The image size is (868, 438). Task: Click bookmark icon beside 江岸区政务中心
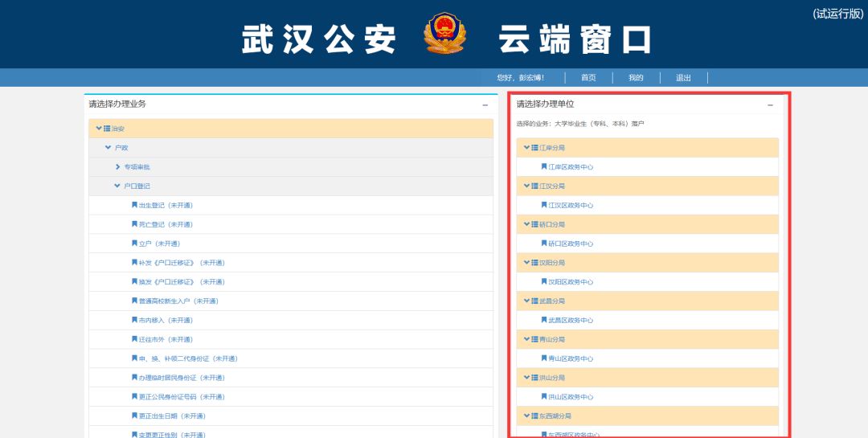tap(544, 166)
